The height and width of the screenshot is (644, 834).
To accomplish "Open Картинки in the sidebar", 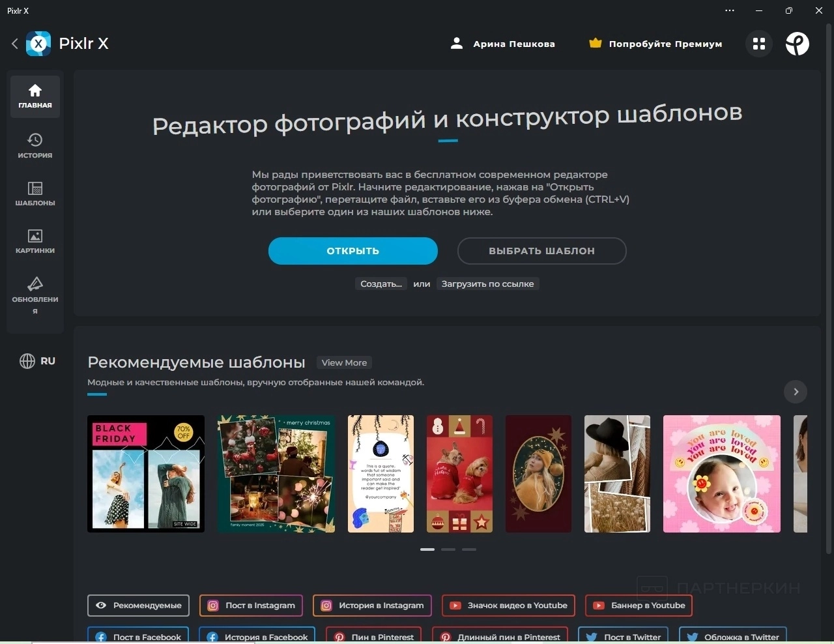I will (35, 241).
